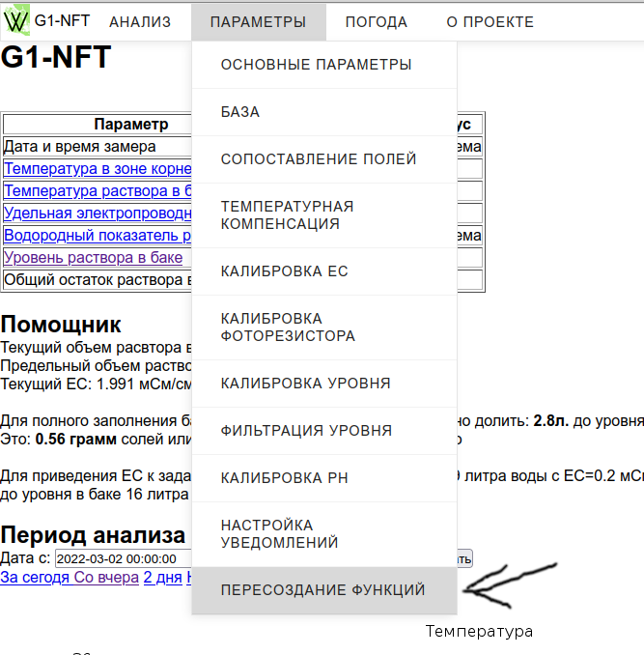The width and height of the screenshot is (644, 655).
Task: Select ОСНОВНЫЕ ПАРАМЕТРЫ from the menu
Action: [316, 65]
